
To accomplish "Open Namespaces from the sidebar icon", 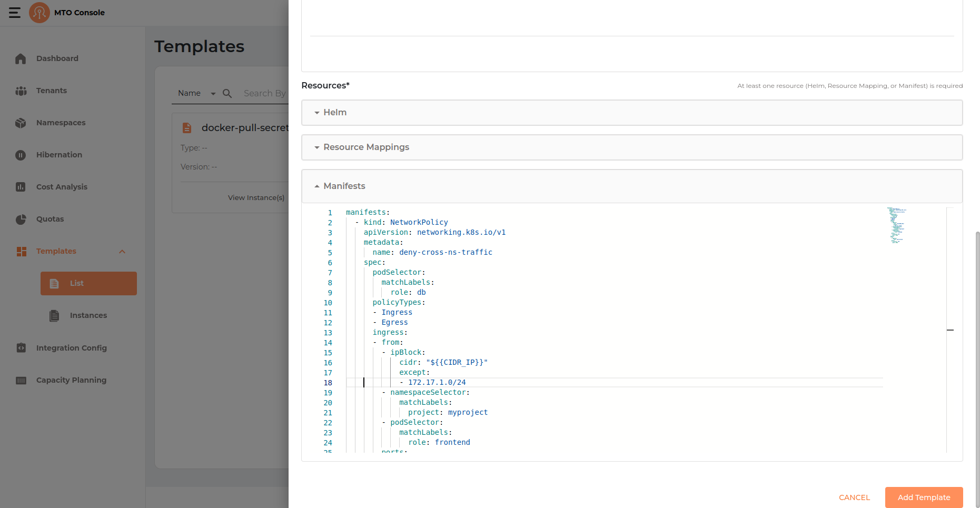I will 21,123.
